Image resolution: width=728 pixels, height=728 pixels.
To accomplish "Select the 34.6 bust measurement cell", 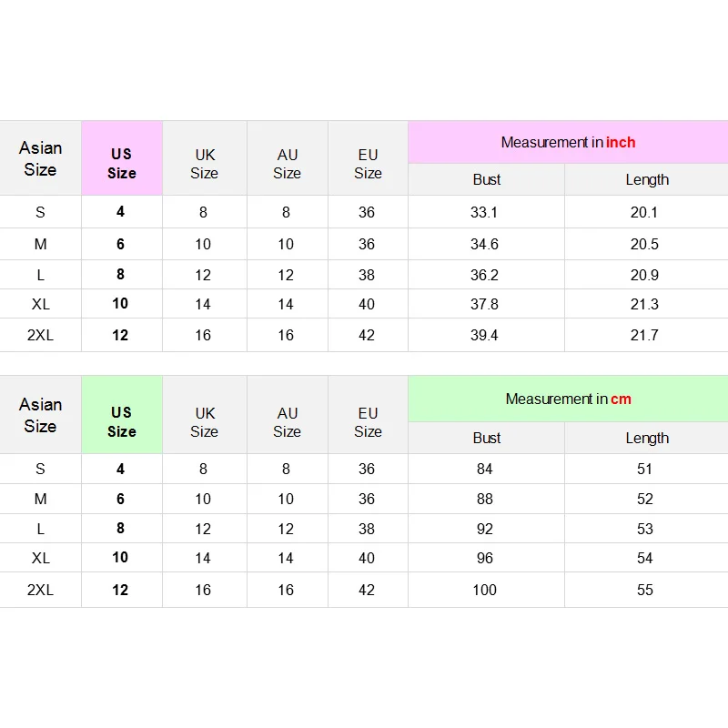I will pos(485,244).
